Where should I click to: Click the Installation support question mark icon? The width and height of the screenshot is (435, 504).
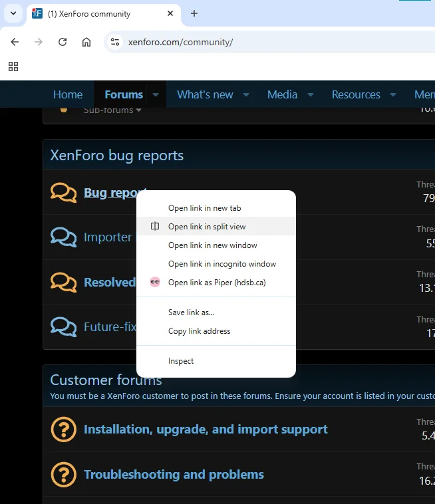pos(63,430)
